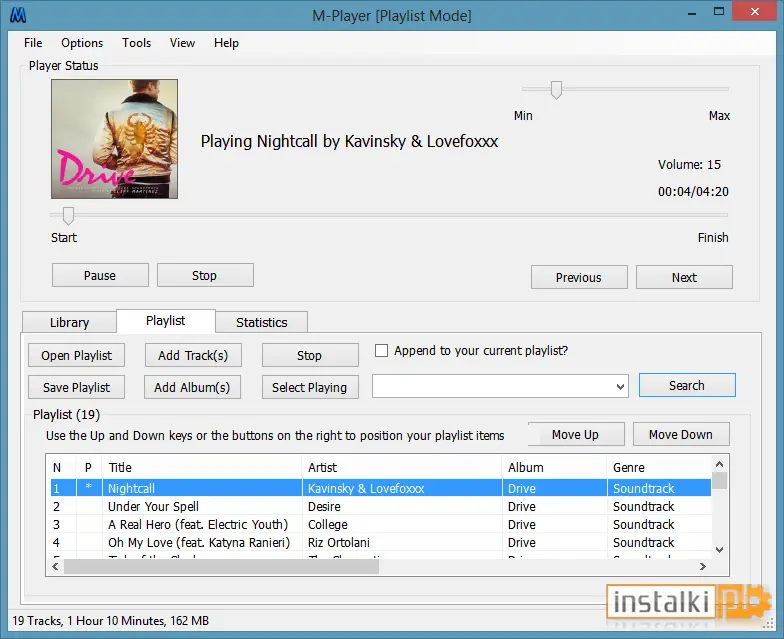Viewport: 784px width, 639px height.
Task: Click the track progress slider handle
Action: pyautogui.click(x=68, y=216)
